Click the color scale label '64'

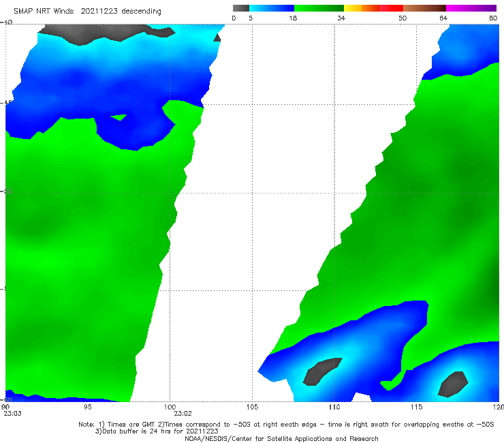point(443,18)
